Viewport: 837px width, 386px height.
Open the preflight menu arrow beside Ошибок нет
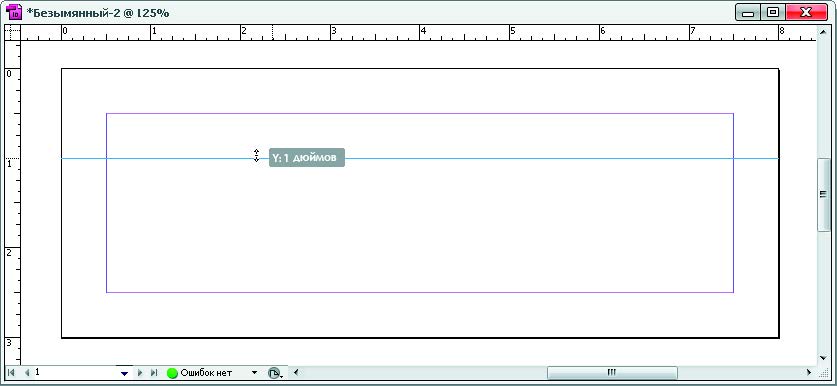[x=254, y=373]
